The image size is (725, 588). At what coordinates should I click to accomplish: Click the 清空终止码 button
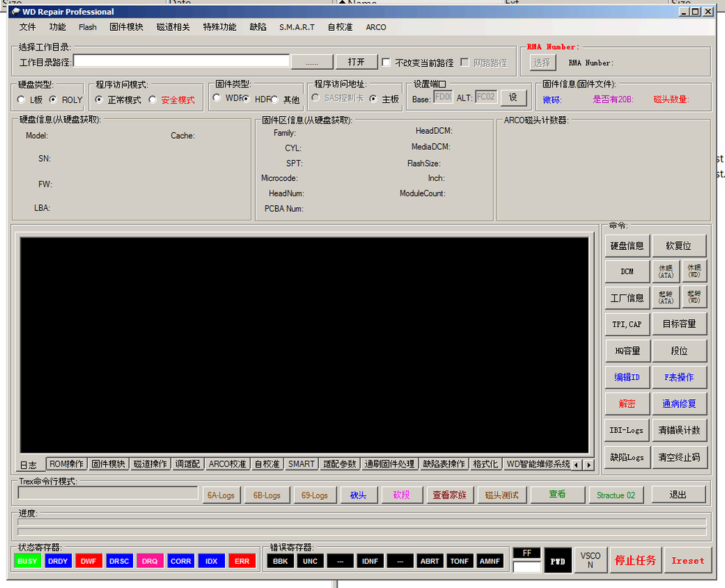pyautogui.click(x=679, y=458)
